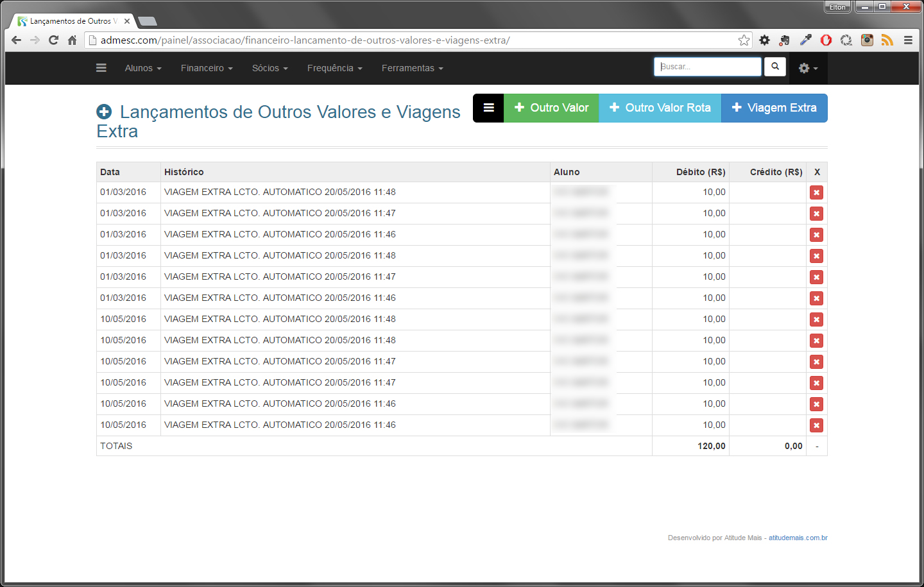Expand the Financeiro dropdown menu
The image size is (924, 587).
206,68
